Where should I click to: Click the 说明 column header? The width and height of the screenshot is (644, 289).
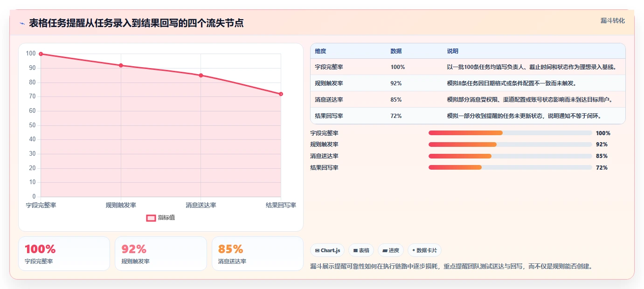452,51
